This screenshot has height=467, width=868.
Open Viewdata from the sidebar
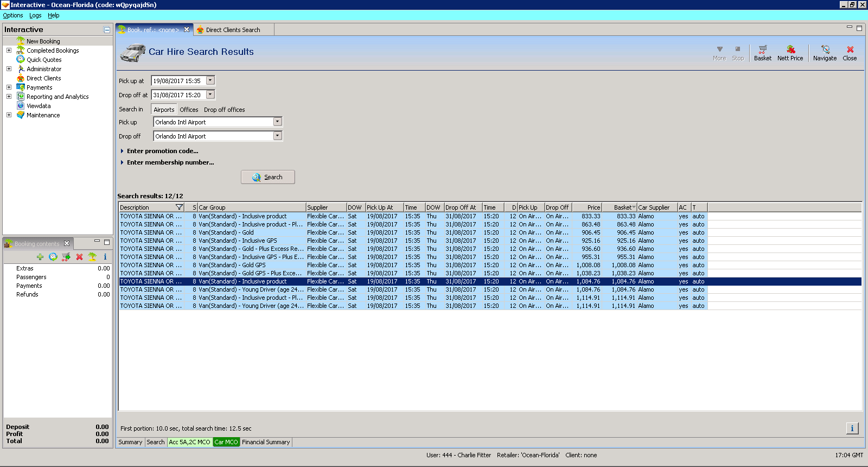[39, 106]
